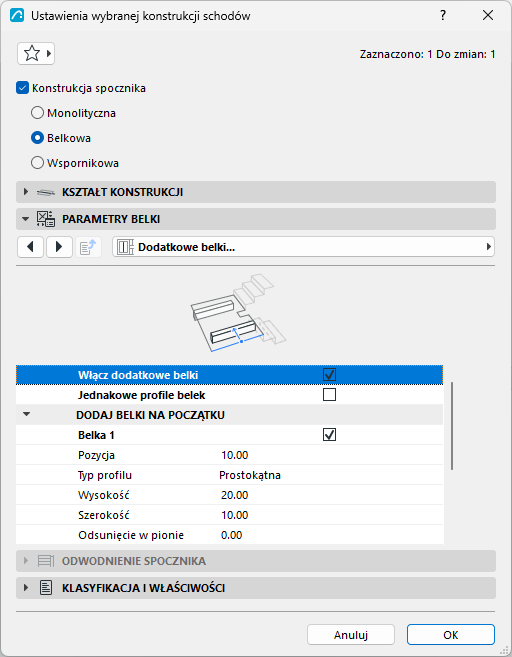Screen dimensions: 512x657
Task: Click the Typ profilu parameter label
Action: point(105,476)
